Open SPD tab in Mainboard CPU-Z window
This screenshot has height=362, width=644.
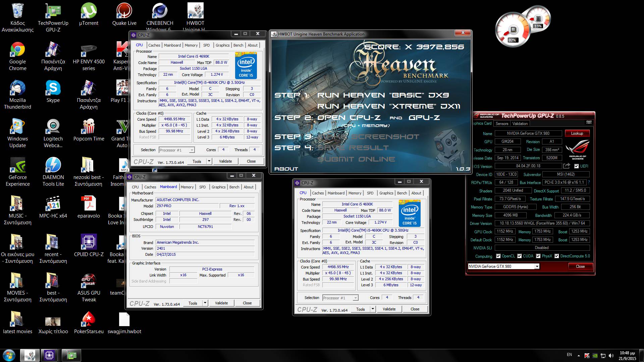(203, 187)
